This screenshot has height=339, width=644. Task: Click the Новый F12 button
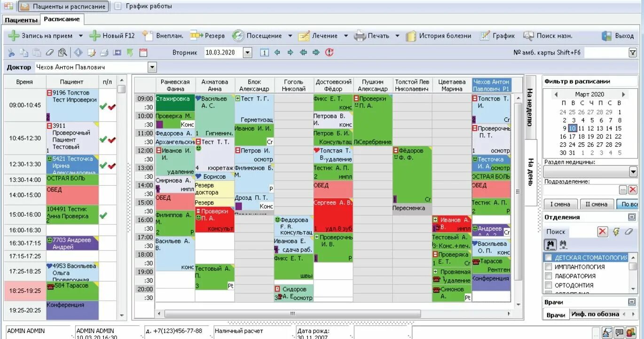pyautogui.click(x=112, y=36)
